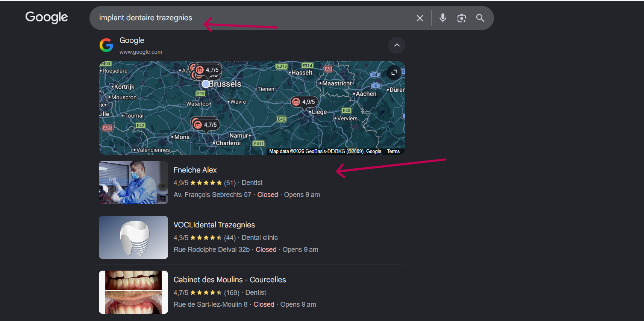Click the blue location dot at Brussels
Viewport: 644px width, 321px height.
coord(206,84)
